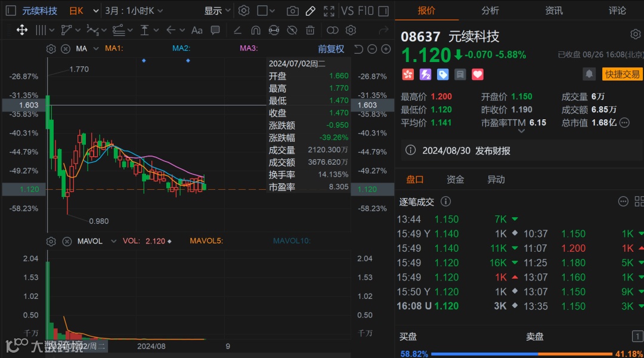Click the redo arrow in drawing toolbar
The width and height of the screenshot is (644, 358).
383,30
